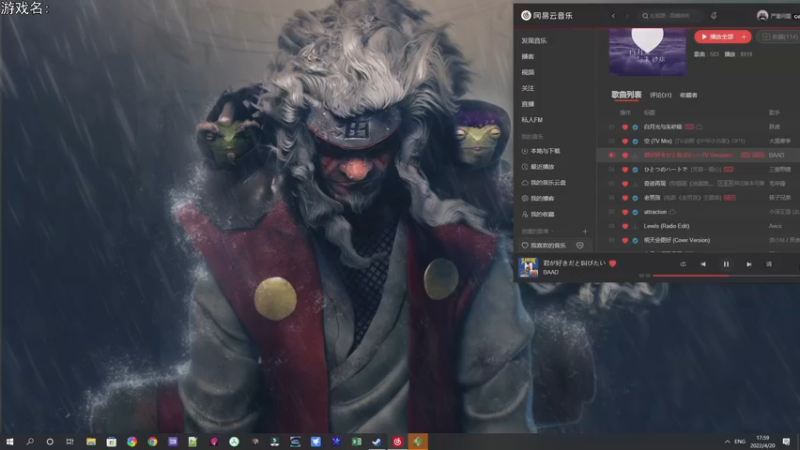Viewport: 800px width, 450px height.
Task: Click the search box in NetEase Music header
Action: click(x=670, y=16)
